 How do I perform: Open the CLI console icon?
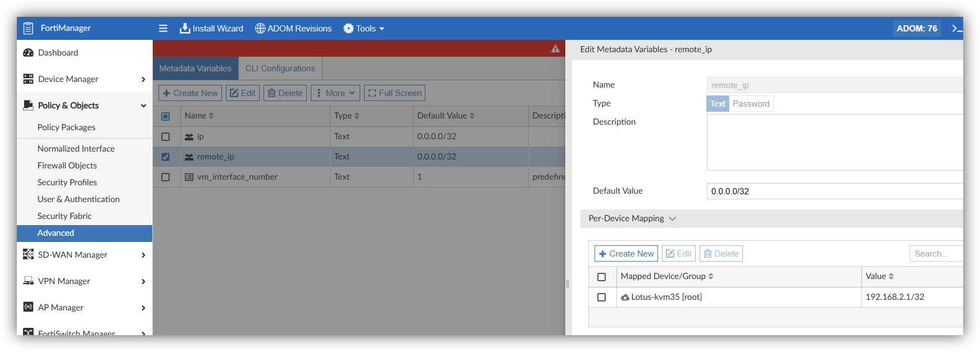(x=956, y=28)
